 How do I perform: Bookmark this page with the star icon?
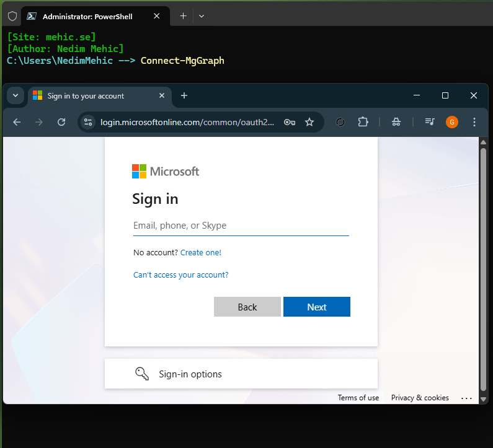(309, 122)
